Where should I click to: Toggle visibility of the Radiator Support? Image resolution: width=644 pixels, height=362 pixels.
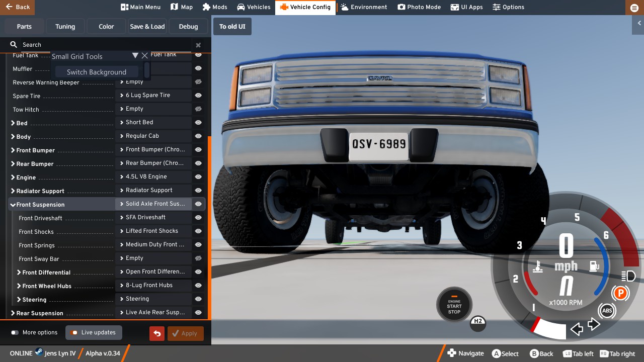coord(198,190)
